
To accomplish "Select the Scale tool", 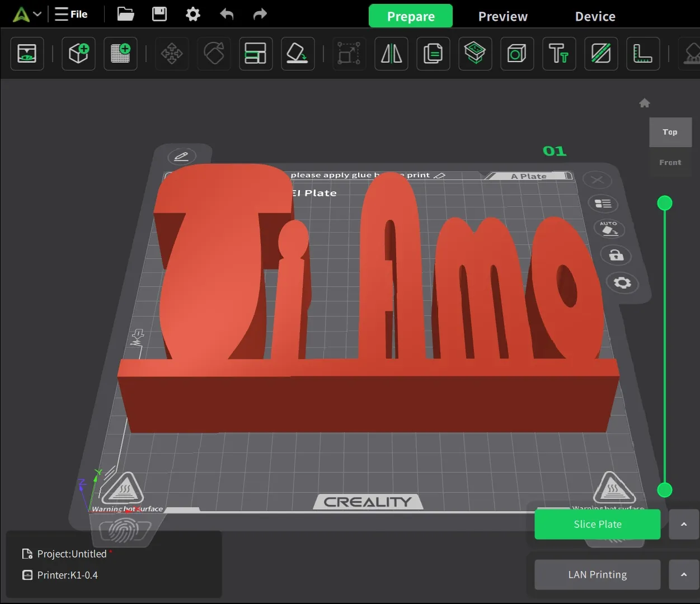I will (349, 54).
